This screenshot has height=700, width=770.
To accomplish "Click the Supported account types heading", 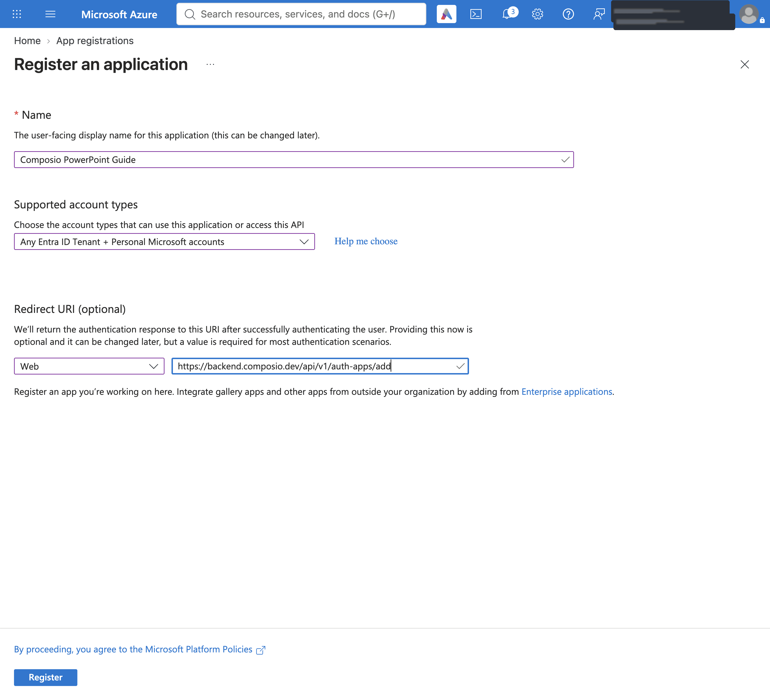I will (x=76, y=205).
